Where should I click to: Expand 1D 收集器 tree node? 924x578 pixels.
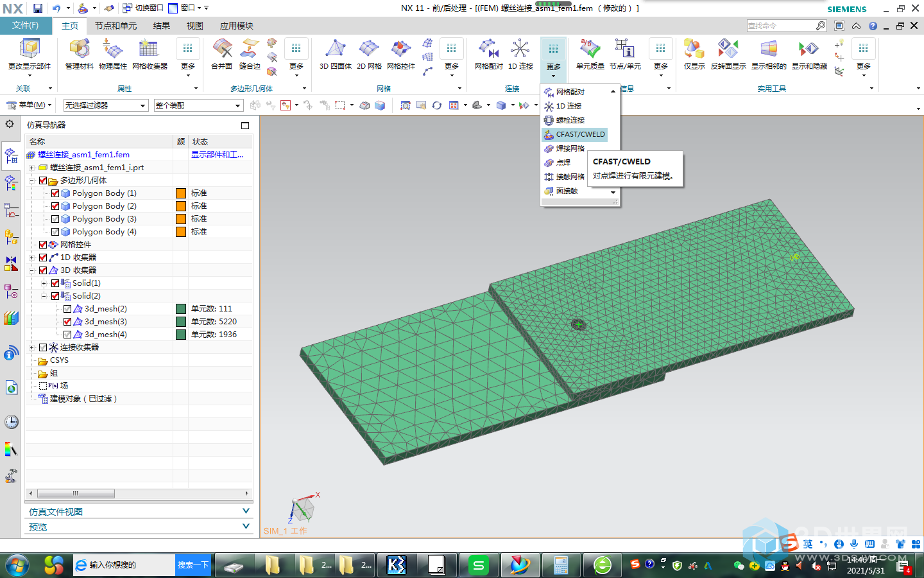click(x=31, y=258)
